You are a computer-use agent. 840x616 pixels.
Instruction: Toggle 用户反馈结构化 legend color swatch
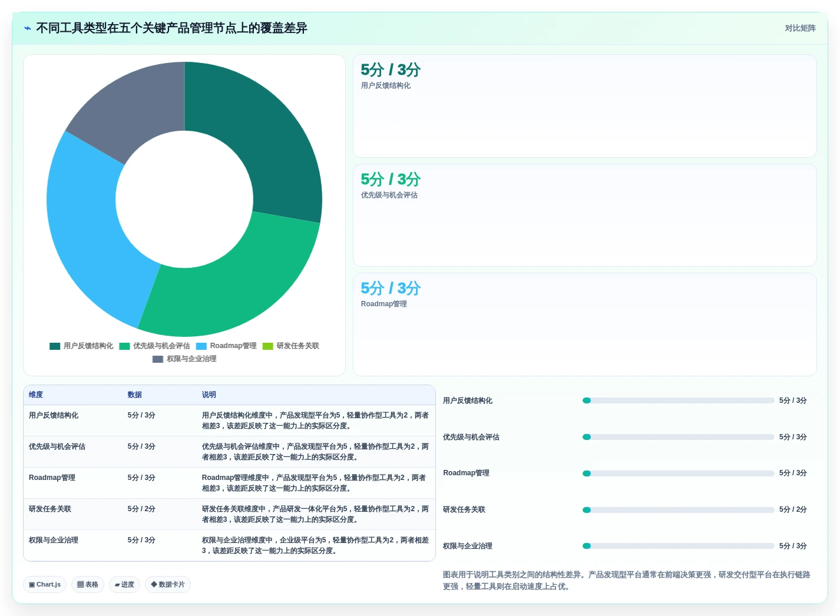click(55, 346)
